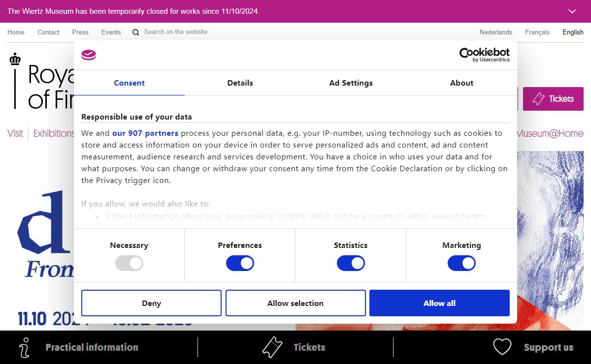Go to the About tab
This screenshot has height=364, width=591.
click(x=461, y=83)
